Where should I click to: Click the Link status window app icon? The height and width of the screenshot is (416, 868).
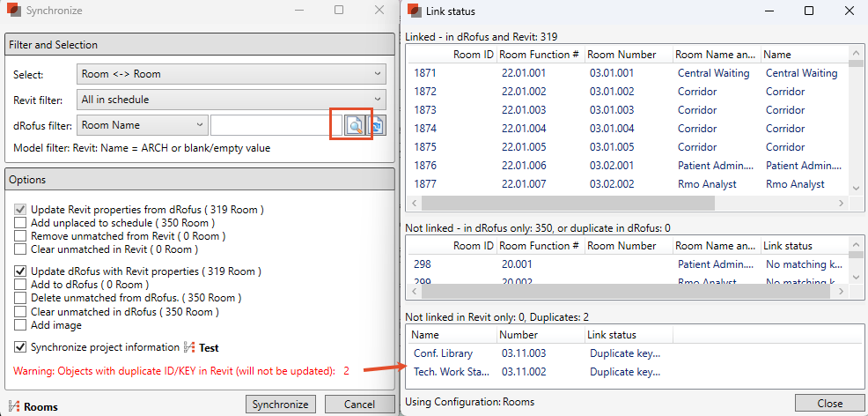click(414, 11)
